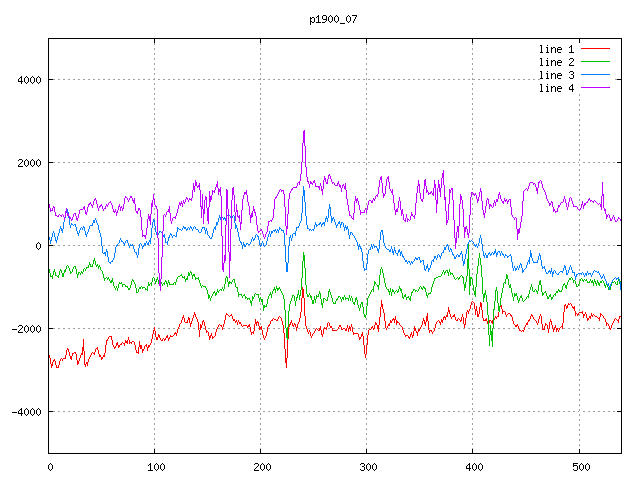Click the 500 label on the x-axis

click(579, 466)
